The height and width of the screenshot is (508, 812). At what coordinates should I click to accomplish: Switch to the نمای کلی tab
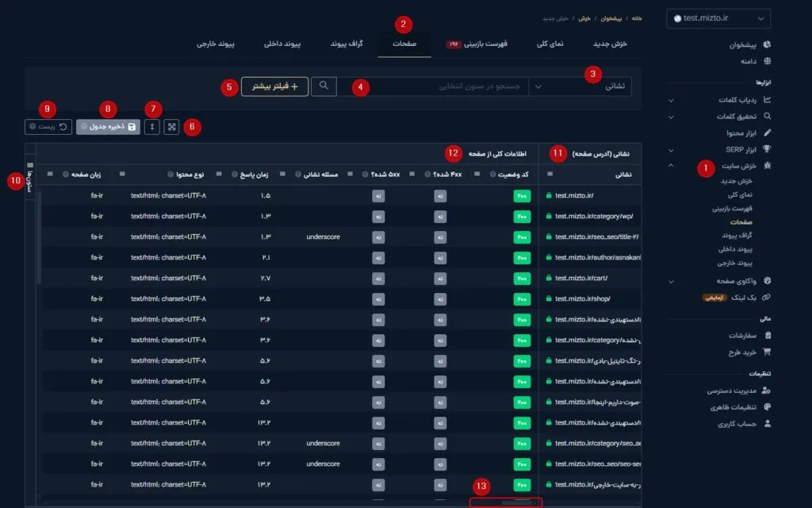550,44
